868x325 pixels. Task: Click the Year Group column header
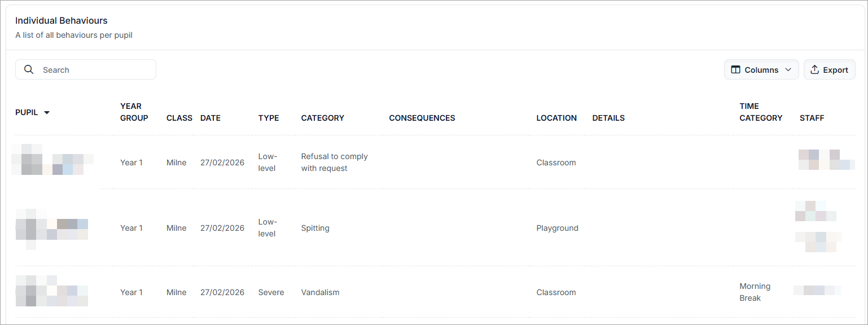134,112
